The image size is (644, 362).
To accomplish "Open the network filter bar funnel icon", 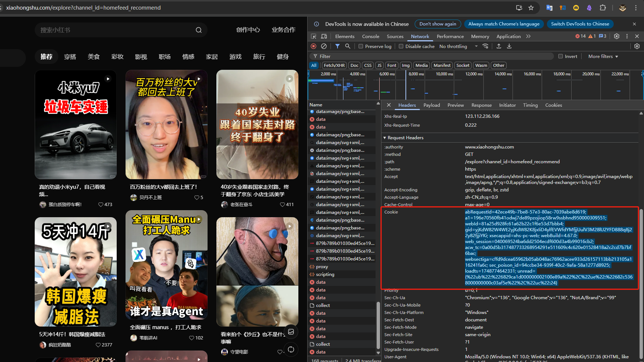I will [337, 46].
